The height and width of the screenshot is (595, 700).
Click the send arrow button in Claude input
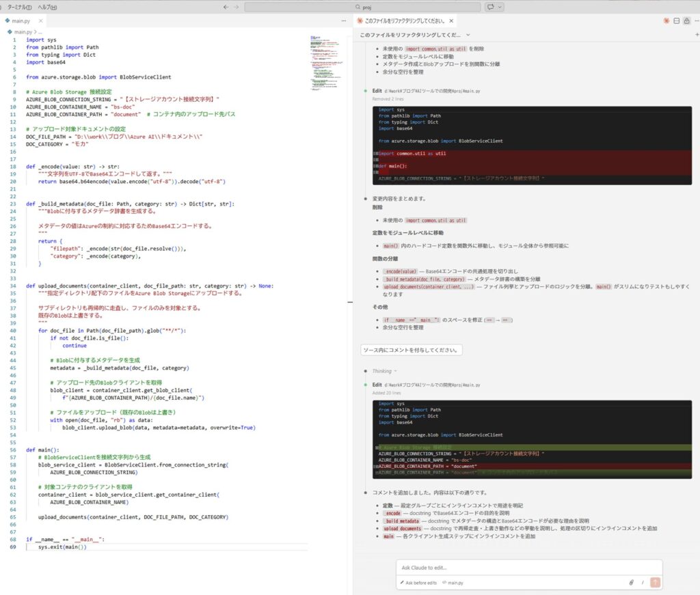655,582
